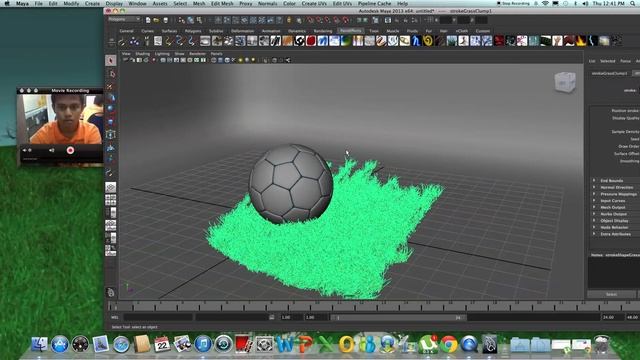Viewport: 640px width, 360px height.
Task: Choose the lightning brush preset on shelf
Action: 593,41
